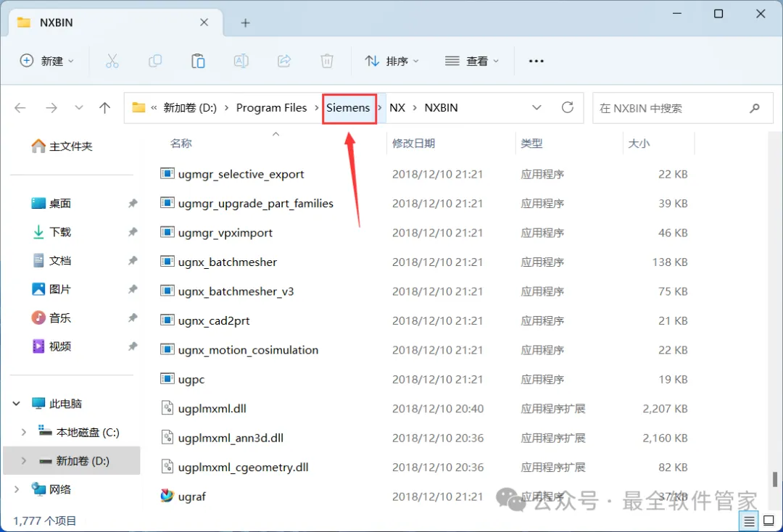Switch to large icons view in status bar

point(769,521)
